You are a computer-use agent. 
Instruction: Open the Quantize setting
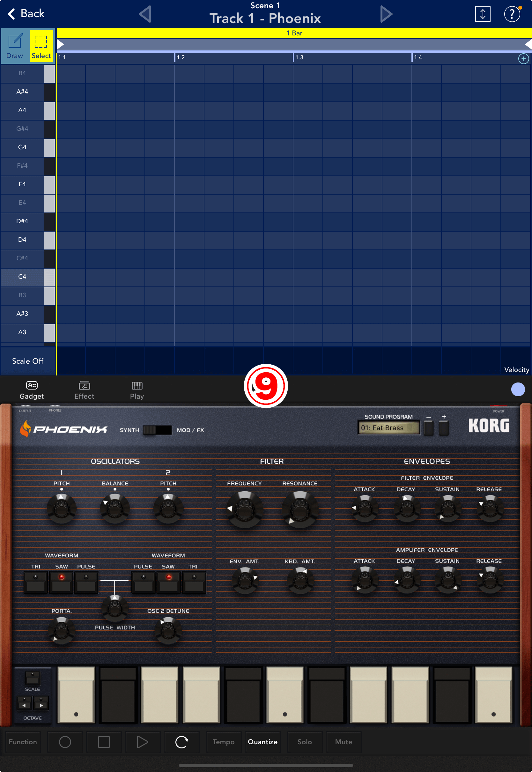click(263, 742)
